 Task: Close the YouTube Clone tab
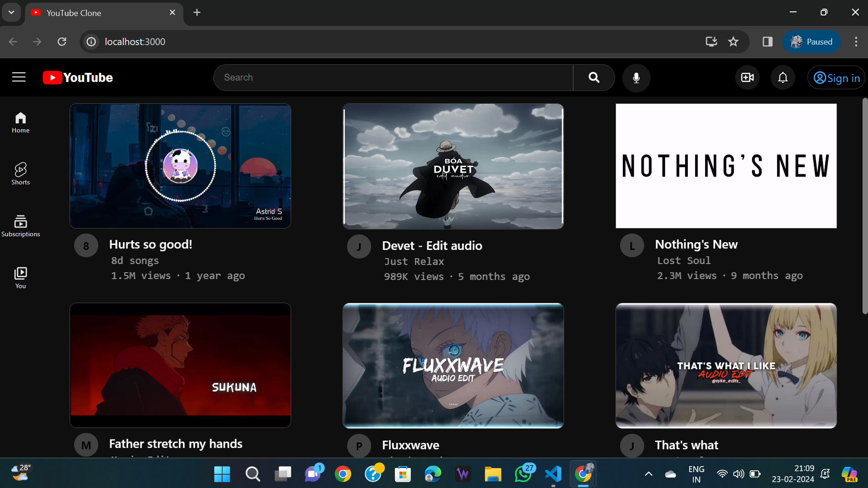pos(172,13)
